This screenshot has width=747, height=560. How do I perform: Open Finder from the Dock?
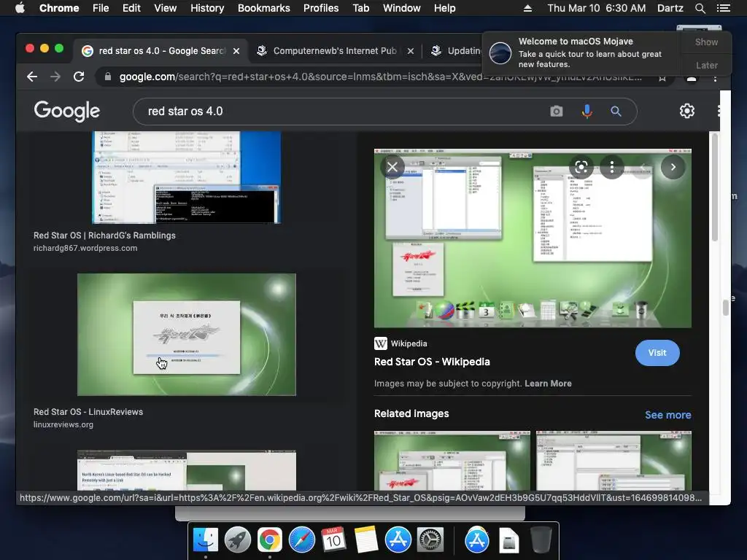[x=205, y=540]
